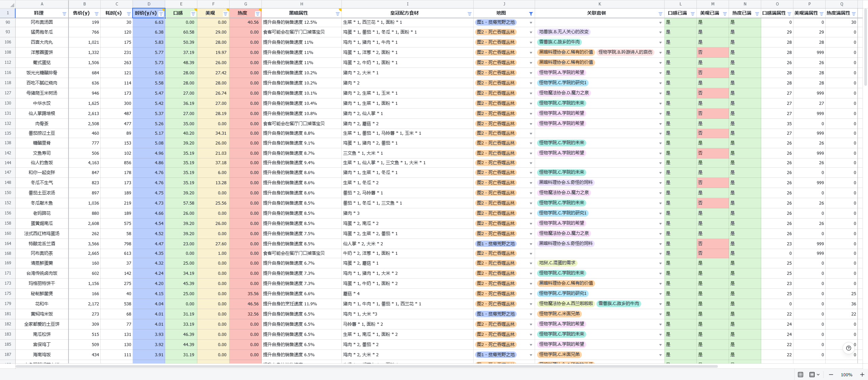Screen dimensions: 868x380
Task: Open the filter on the 美观 column header
Action: pos(225,14)
